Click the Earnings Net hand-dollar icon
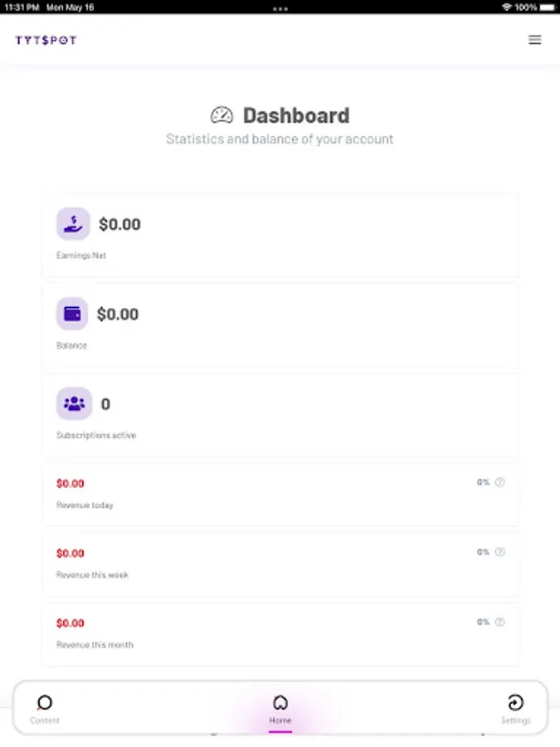 73,224
